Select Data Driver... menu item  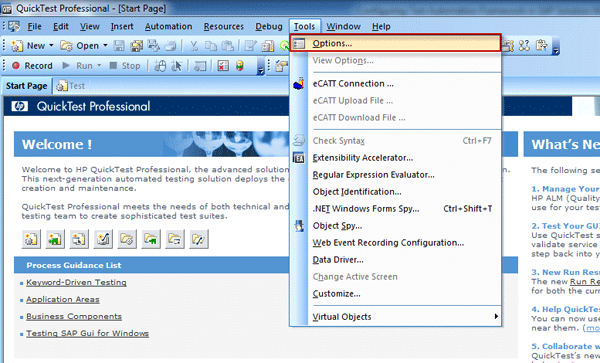395,260
